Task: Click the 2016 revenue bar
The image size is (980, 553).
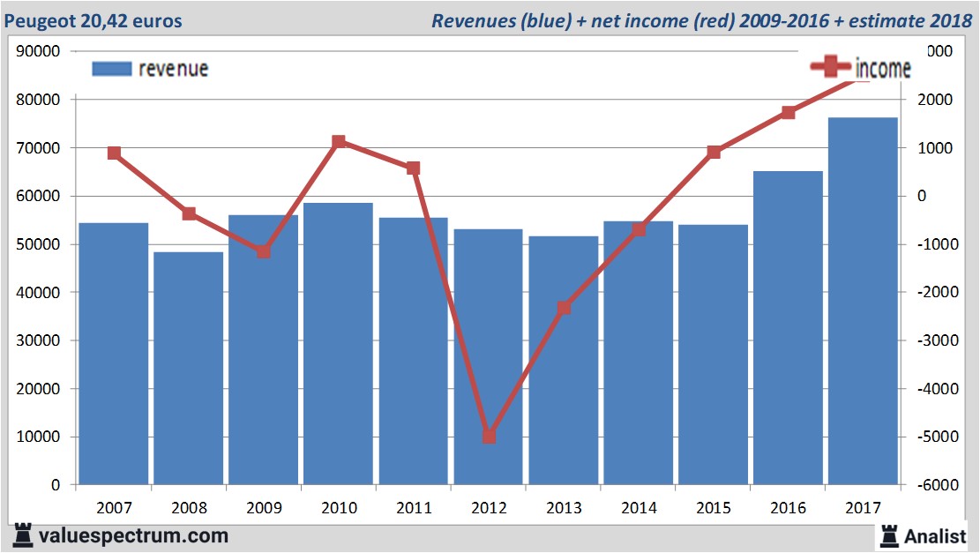Action: pyautogui.click(x=788, y=327)
